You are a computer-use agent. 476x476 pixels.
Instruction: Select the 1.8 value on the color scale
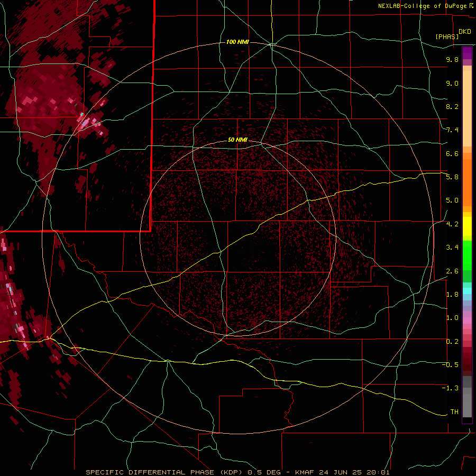click(x=452, y=295)
